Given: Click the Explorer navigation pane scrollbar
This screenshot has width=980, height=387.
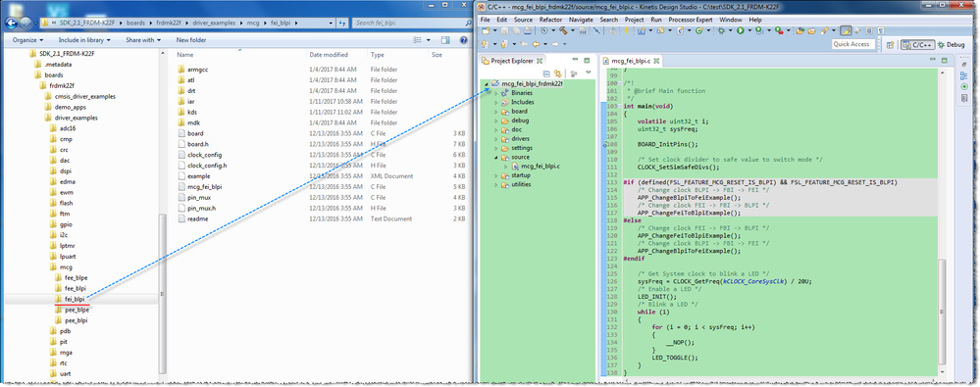Looking at the screenshot, I should (163, 293).
